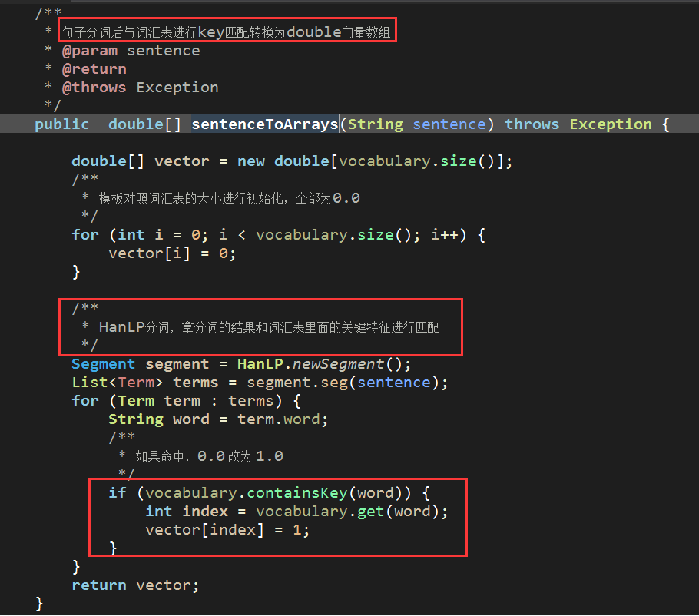Click the vector[i] = 0 assignment
Image resolution: width=699 pixels, height=616 pixels.
tap(172, 253)
